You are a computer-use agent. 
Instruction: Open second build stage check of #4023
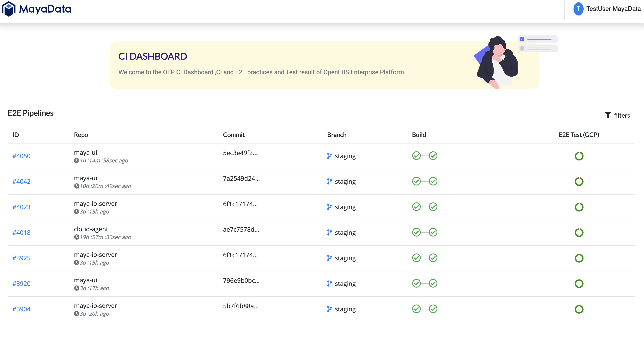click(433, 207)
